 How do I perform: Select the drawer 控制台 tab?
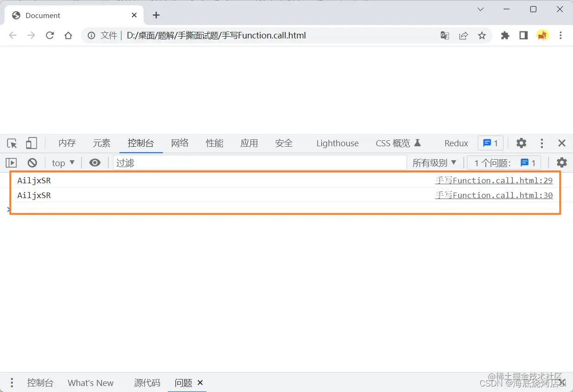click(40, 383)
